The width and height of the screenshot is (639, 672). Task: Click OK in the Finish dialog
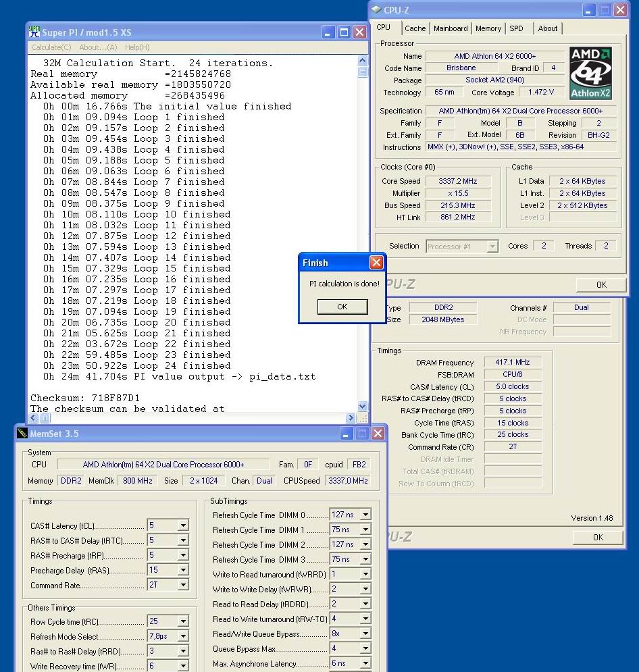pos(342,307)
